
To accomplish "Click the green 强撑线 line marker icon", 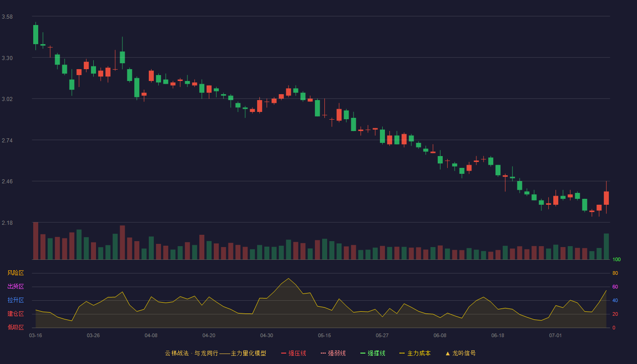I will coord(363,353).
